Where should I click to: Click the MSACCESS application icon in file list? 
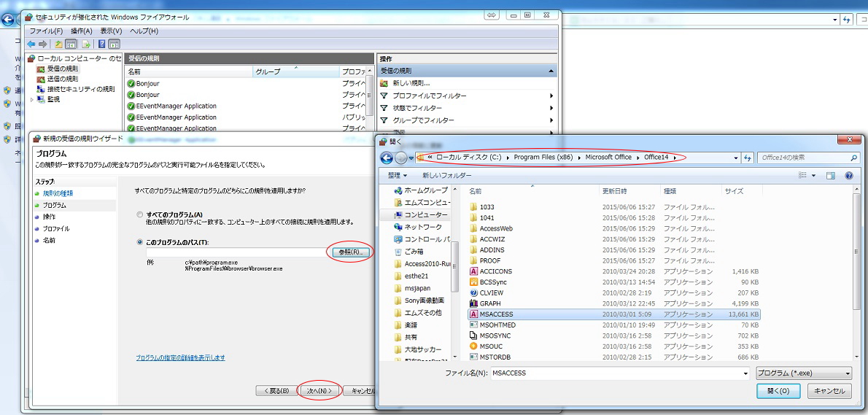pyautogui.click(x=473, y=314)
